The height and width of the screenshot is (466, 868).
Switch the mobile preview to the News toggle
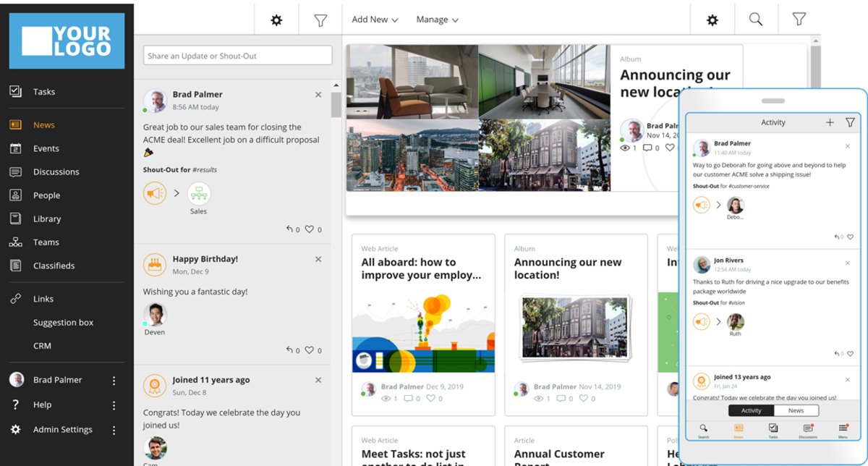tap(795, 410)
